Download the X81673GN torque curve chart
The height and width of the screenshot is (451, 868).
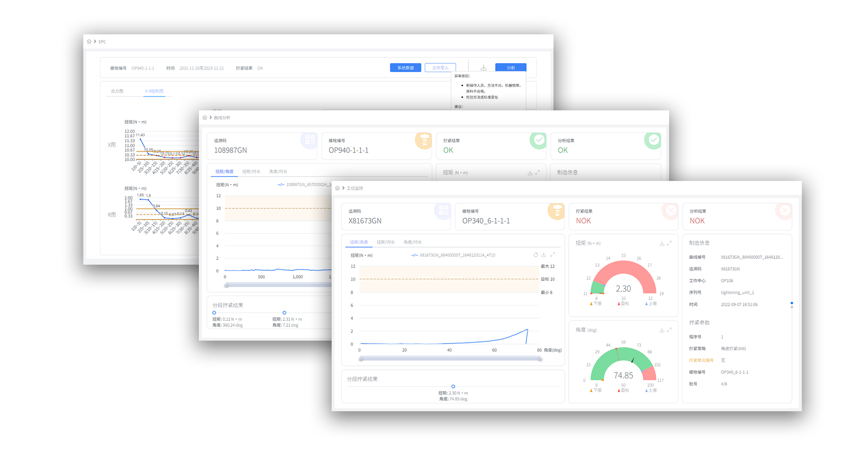click(x=544, y=255)
